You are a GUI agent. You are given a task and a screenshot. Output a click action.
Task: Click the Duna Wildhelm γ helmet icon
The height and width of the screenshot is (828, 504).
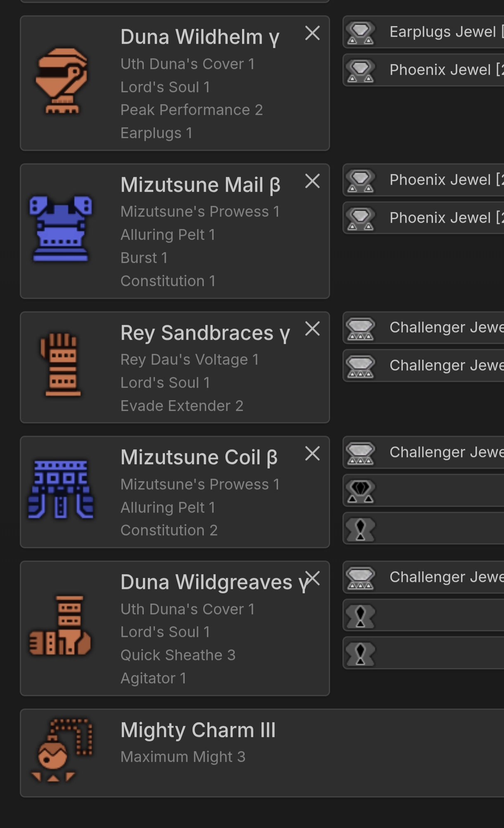(62, 81)
